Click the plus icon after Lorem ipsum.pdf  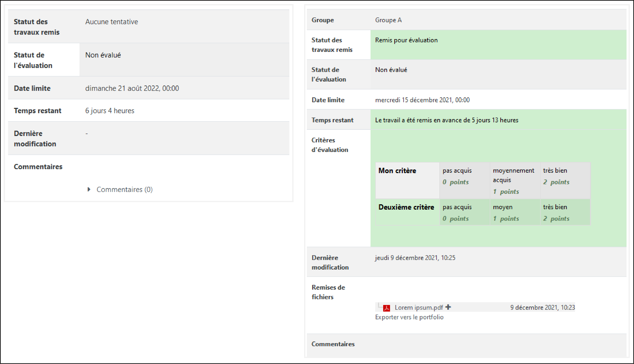point(448,307)
